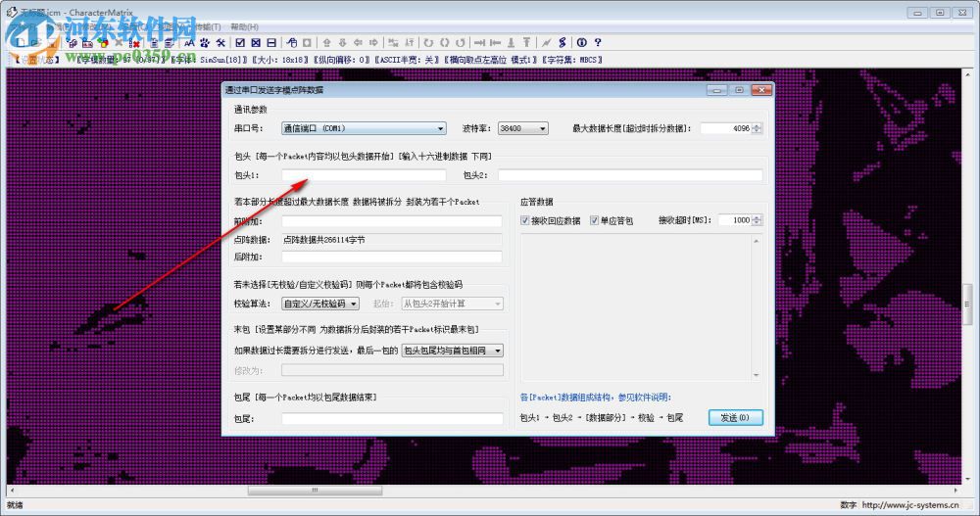This screenshot has height=516, width=980.
Task: Click the crossed box toolbar icon
Action: pos(256,42)
